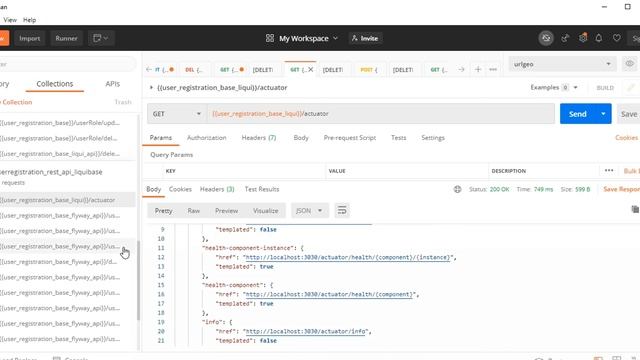Switch response view to Preview
640x360 pixels.
click(x=226, y=211)
